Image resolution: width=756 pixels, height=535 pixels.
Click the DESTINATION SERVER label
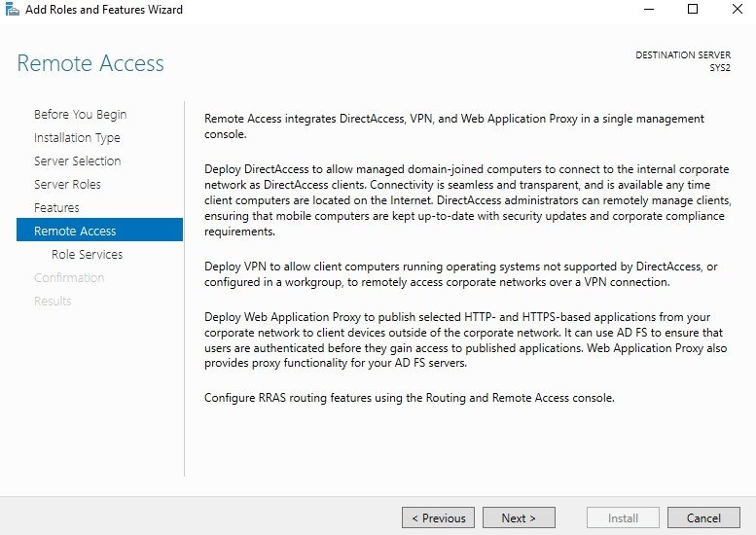pyautogui.click(x=683, y=54)
